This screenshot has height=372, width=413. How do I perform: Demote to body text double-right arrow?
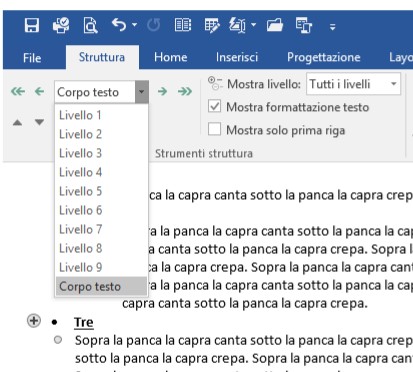coord(185,91)
